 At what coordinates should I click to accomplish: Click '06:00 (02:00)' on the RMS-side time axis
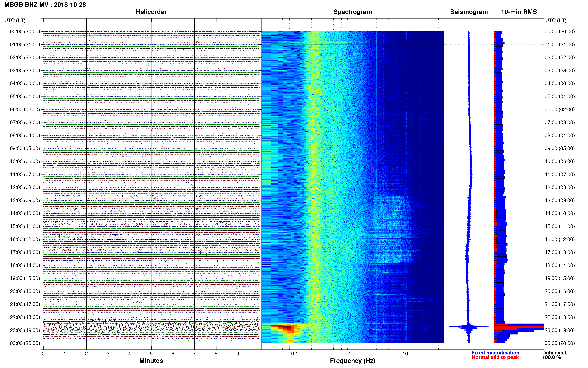(560, 109)
